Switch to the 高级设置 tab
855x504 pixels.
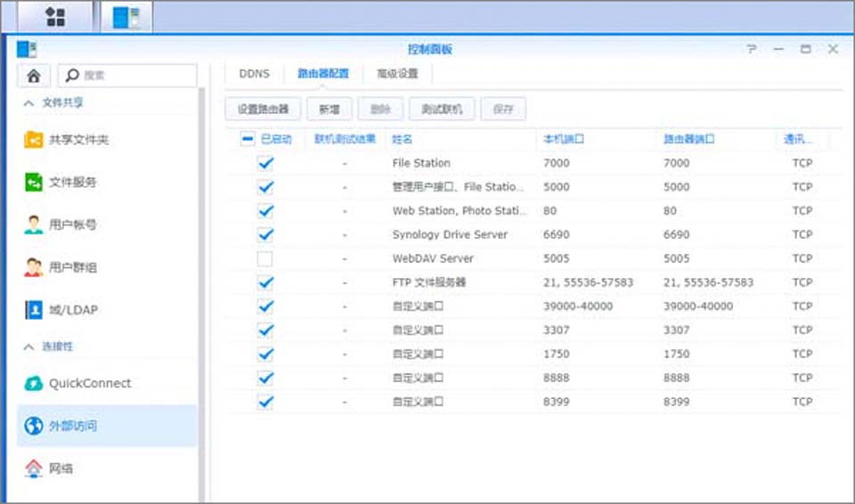pyautogui.click(x=396, y=74)
